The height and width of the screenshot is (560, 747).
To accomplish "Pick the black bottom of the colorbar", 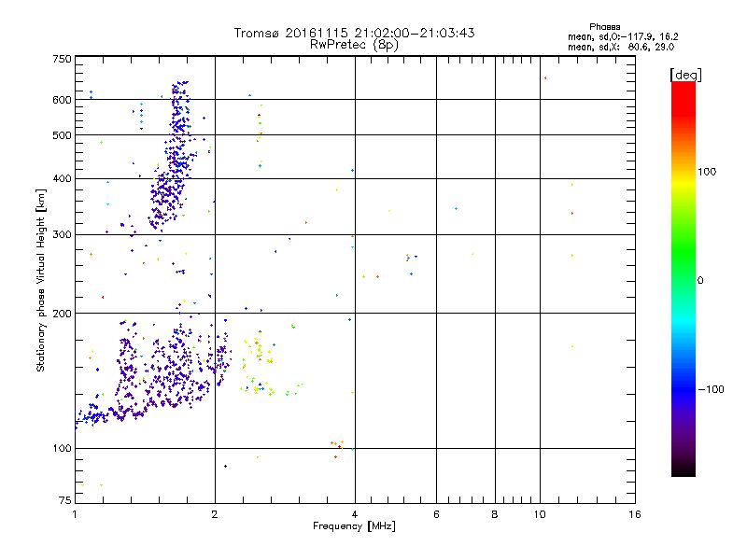I will point(684,469).
